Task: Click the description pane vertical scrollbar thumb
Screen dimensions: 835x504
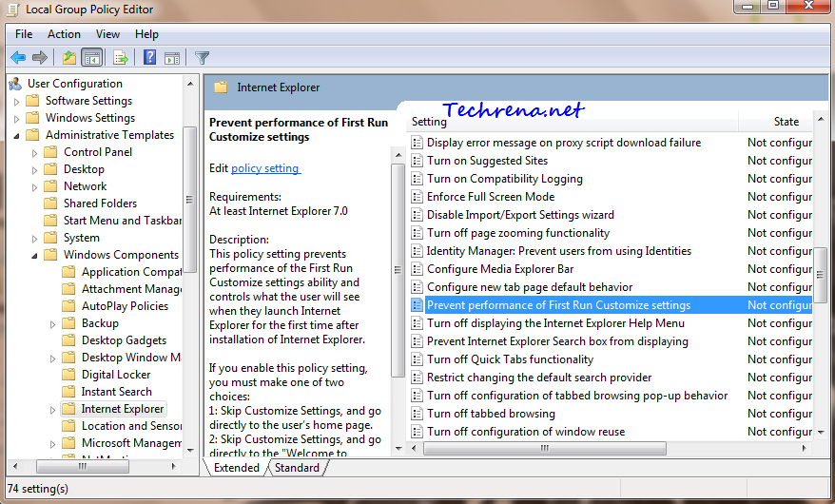Action: (x=398, y=270)
